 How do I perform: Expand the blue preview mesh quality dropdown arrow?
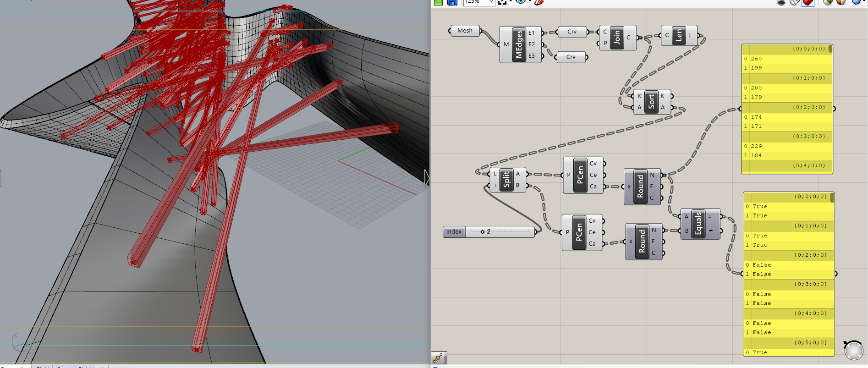point(863,2)
